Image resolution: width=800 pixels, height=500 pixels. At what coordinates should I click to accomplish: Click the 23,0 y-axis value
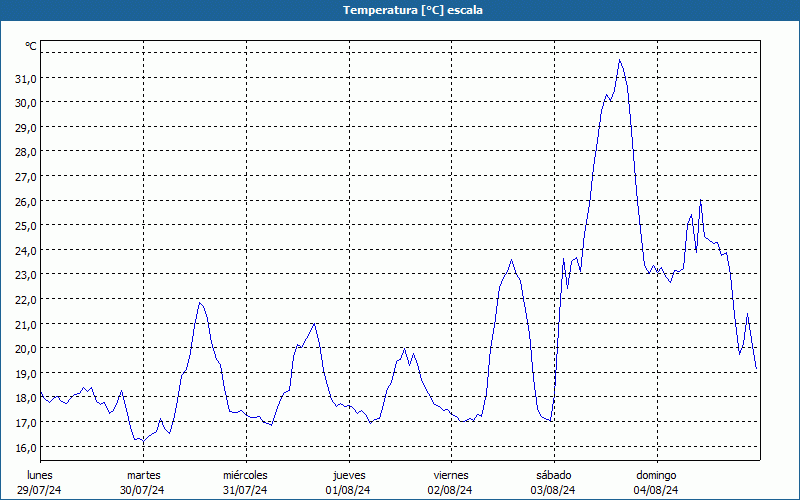coord(26,275)
